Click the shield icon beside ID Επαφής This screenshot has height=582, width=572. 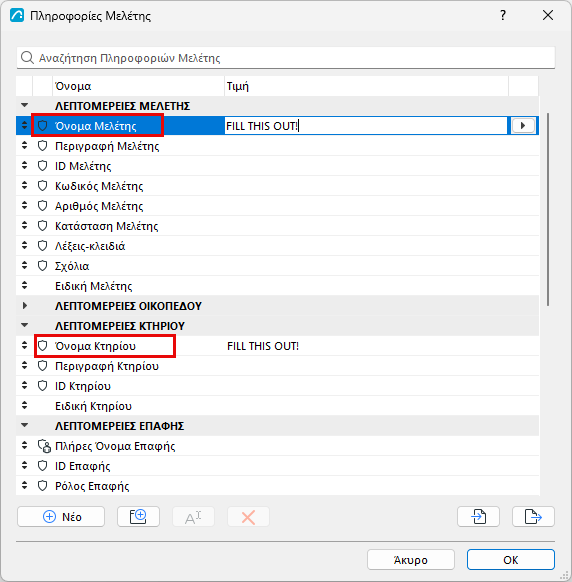[43, 466]
